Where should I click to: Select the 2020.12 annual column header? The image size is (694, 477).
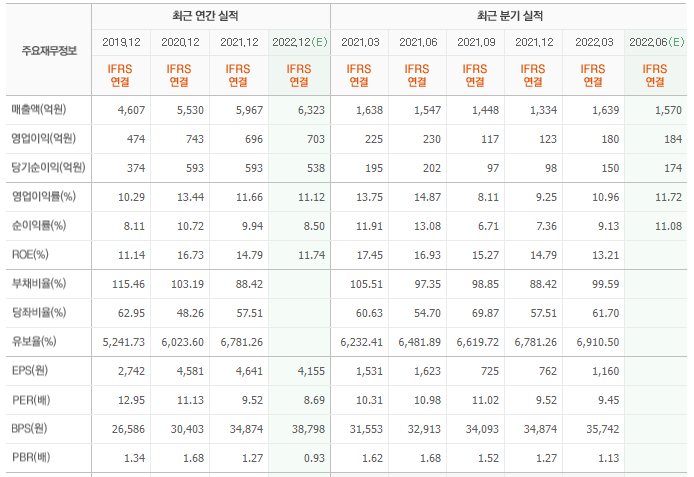180,42
